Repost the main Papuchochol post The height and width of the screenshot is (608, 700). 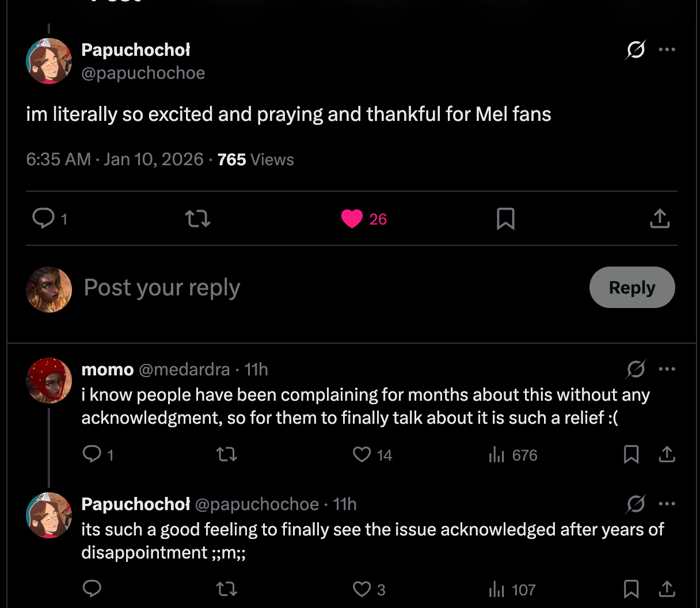click(197, 219)
